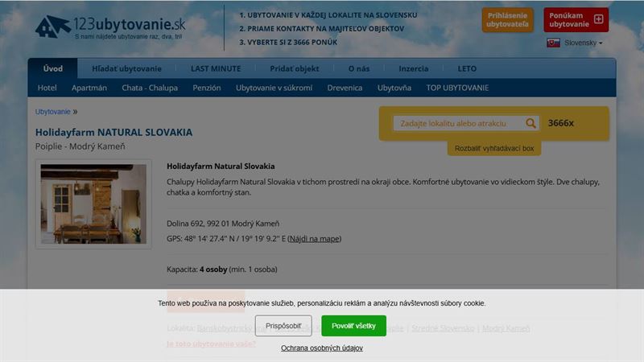Screen dimensions: 644x362
Task: Filter by Apartmán category
Action: coord(89,88)
